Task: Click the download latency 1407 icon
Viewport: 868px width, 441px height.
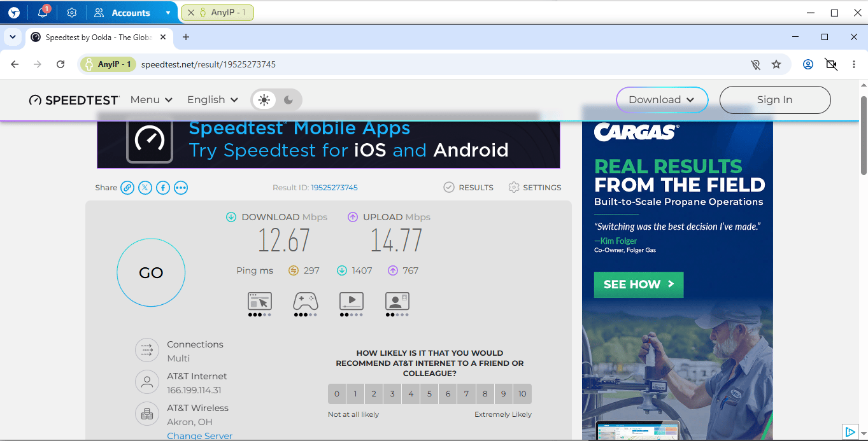Action: pos(342,270)
